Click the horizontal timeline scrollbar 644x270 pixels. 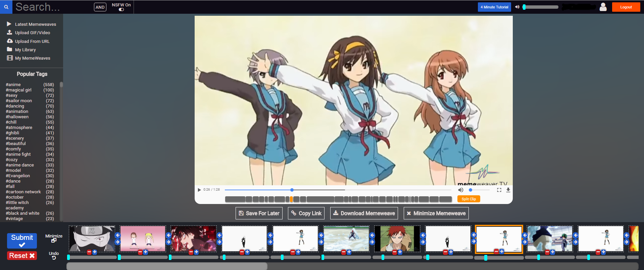point(167,266)
